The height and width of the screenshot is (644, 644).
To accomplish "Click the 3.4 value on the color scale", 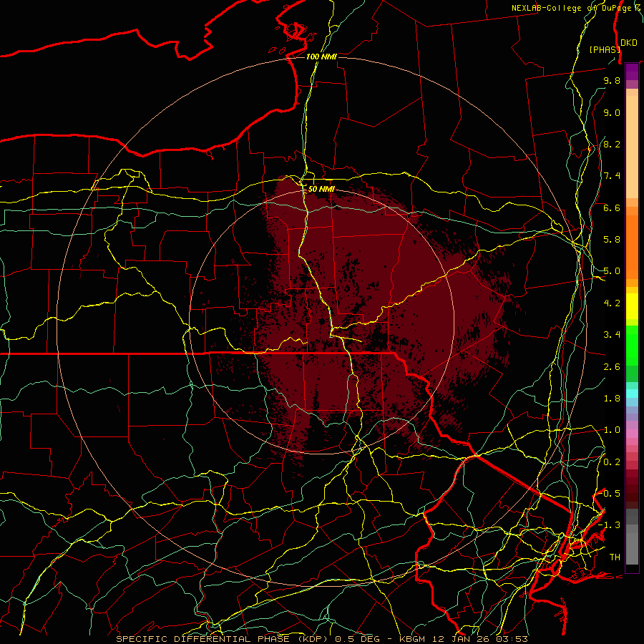I will tap(612, 335).
